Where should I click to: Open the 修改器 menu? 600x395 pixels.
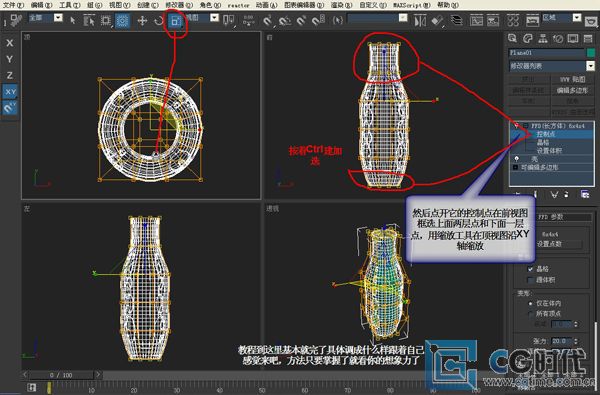(179, 5)
